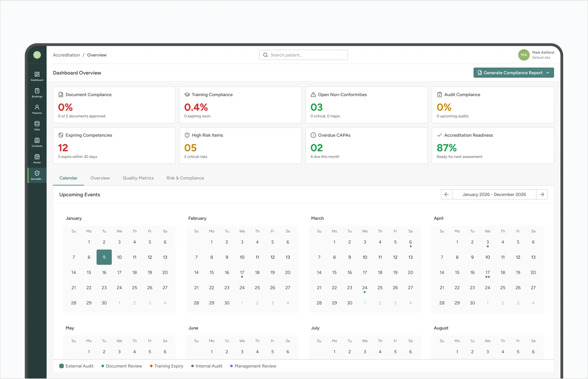Select April 3 with internal audit dot

tap(488, 242)
